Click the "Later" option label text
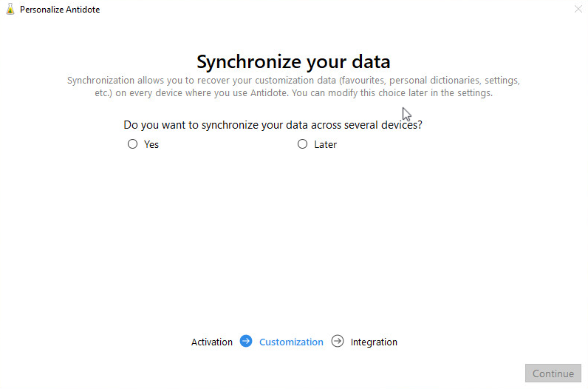Screen dimensions: 588x389 point(325,145)
